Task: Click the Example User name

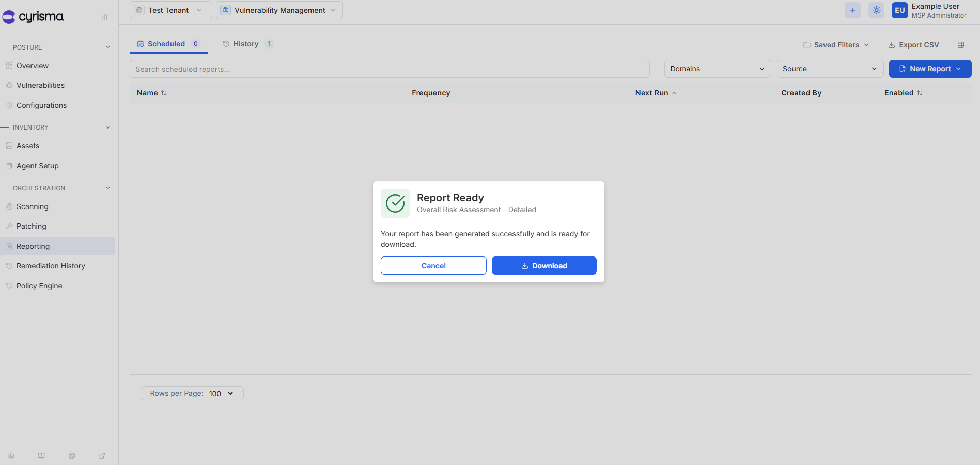Action: [x=935, y=6]
